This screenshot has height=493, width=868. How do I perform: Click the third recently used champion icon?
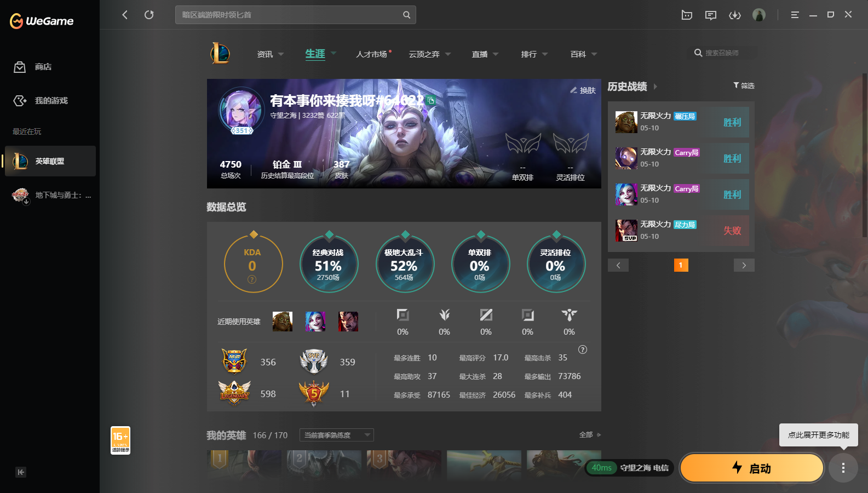coord(348,322)
